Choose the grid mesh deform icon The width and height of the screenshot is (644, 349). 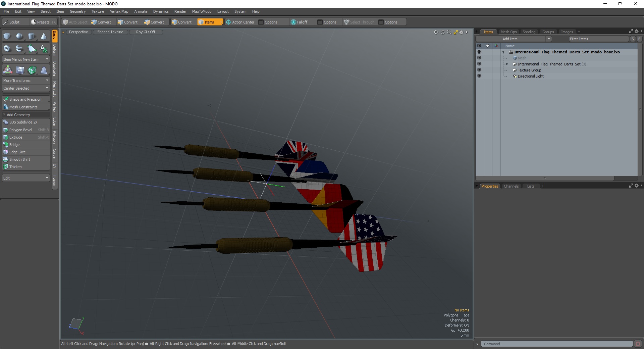(20, 70)
